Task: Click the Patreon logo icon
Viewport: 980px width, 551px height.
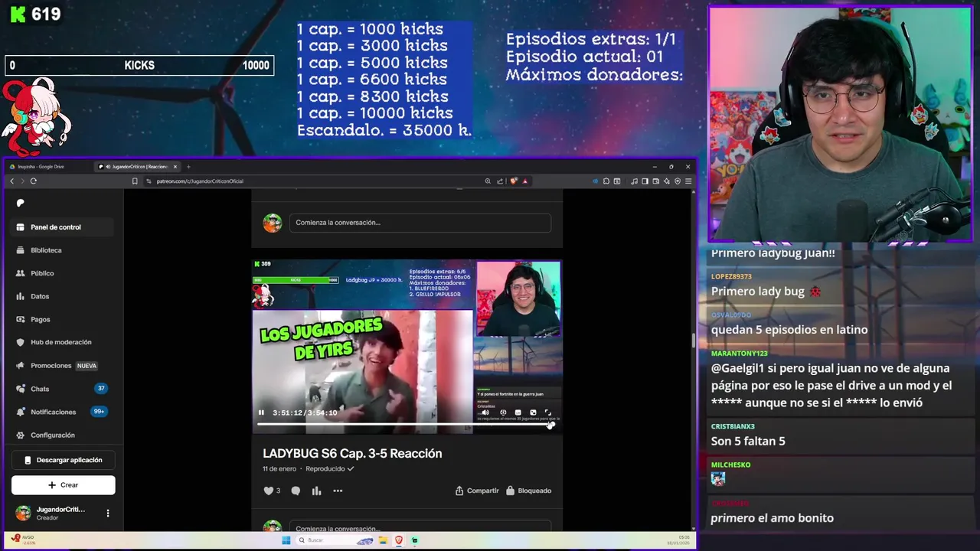Action: coord(21,203)
